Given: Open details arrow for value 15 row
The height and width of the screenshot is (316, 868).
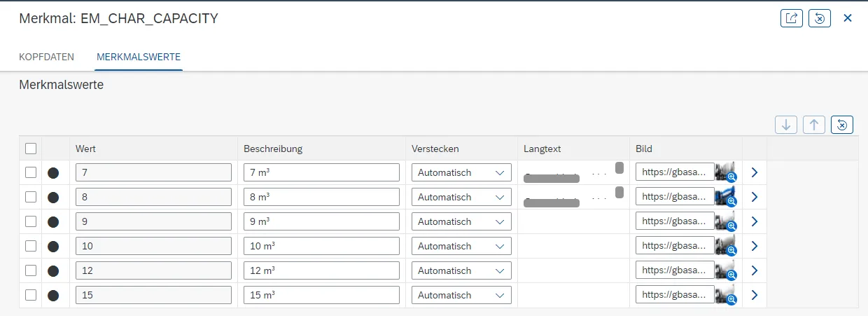Looking at the screenshot, I should point(754,296).
